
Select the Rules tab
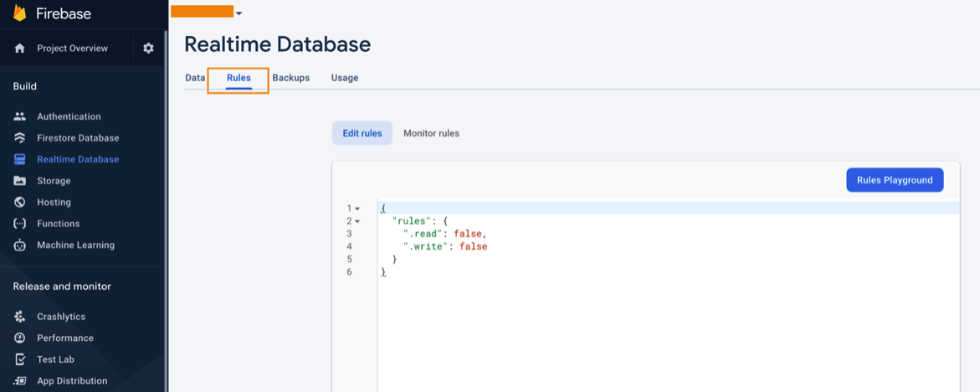tap(239, 78)
